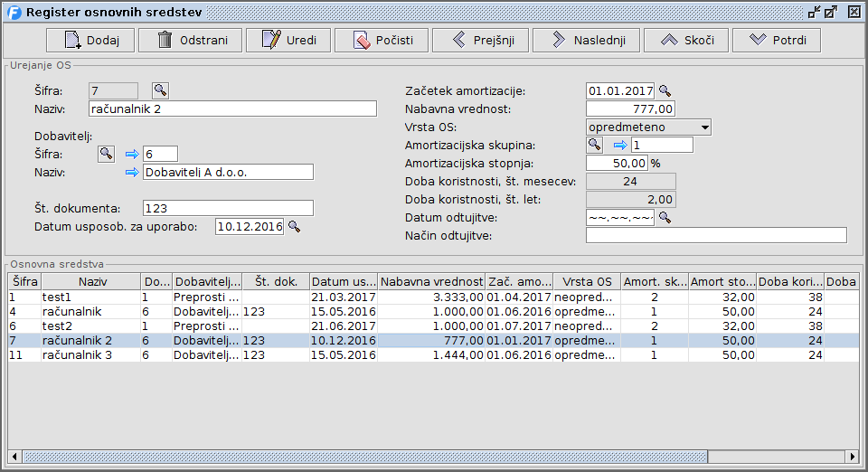Click magnifier icon for Amortizacijska skupina
The height and width of the screenshot is (472, 868).
pyautogui.click(x=595, y=145)
